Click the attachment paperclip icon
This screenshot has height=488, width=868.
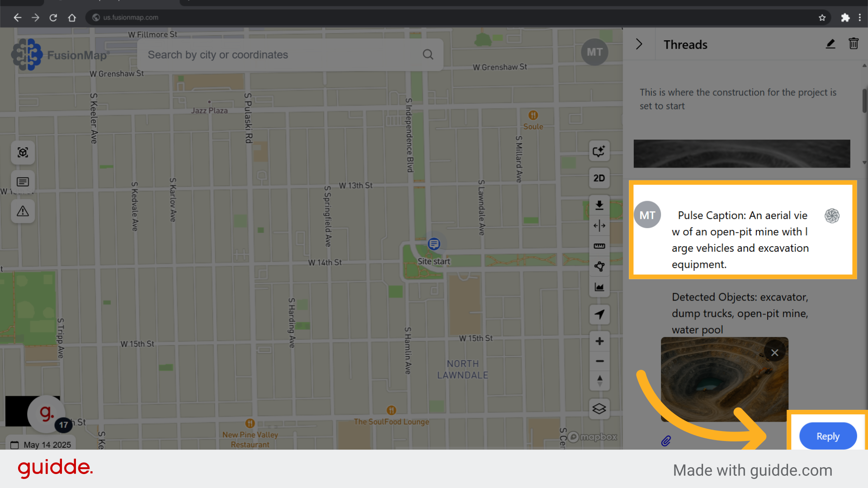click(666, 441)
